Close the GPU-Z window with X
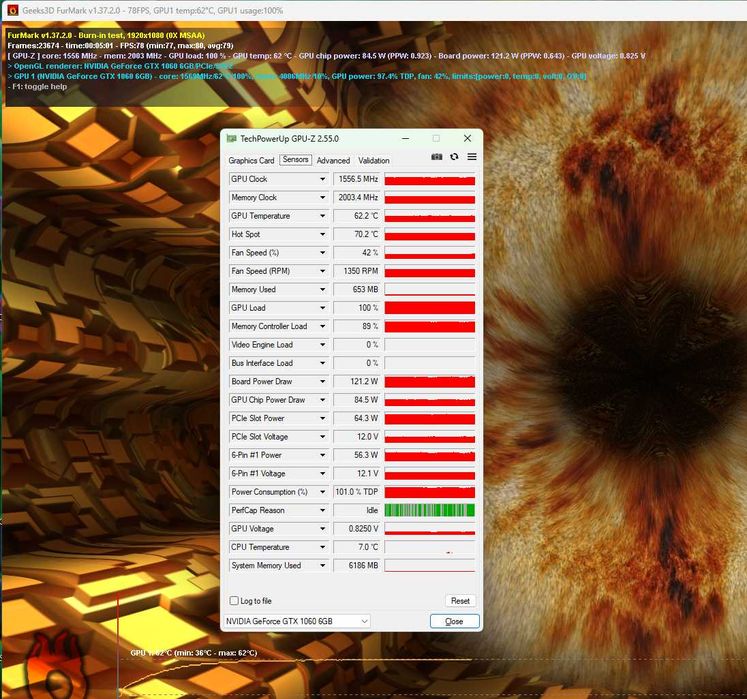Viewport: 747px width, 699px height. (467, 138)
